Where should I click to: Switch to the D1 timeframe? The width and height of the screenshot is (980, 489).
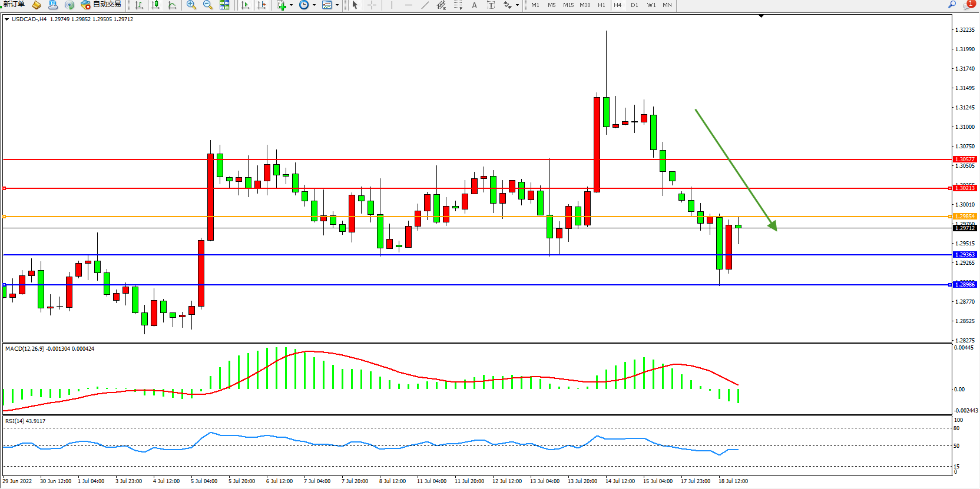pos(634,5)
